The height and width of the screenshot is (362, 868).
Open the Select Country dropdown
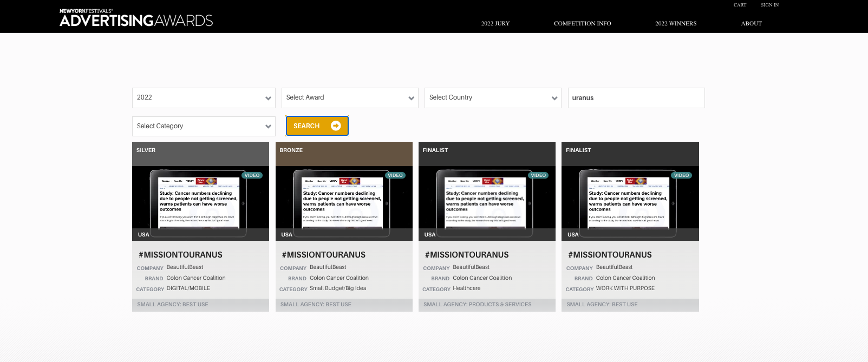[x=493, y=98]
